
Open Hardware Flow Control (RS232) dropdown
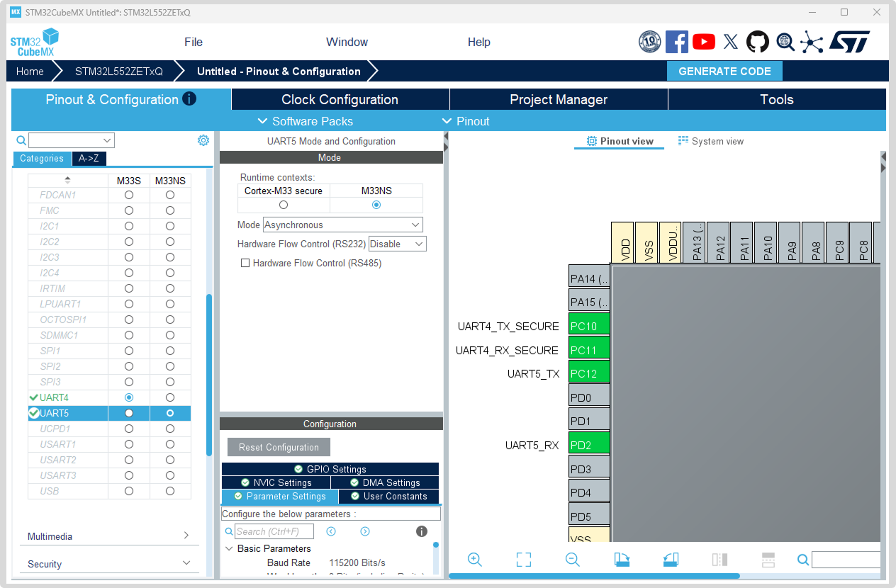click(397, 244)
